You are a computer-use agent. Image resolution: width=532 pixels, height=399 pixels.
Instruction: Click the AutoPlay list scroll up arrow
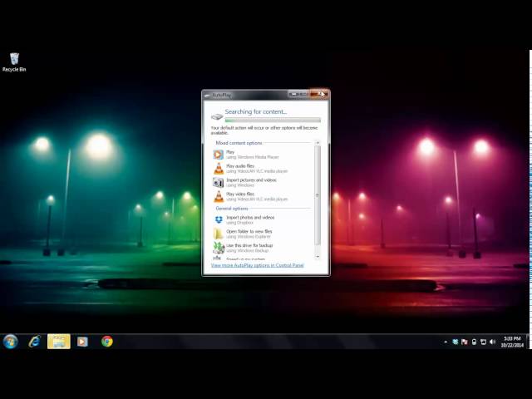(x=318, y=143)
